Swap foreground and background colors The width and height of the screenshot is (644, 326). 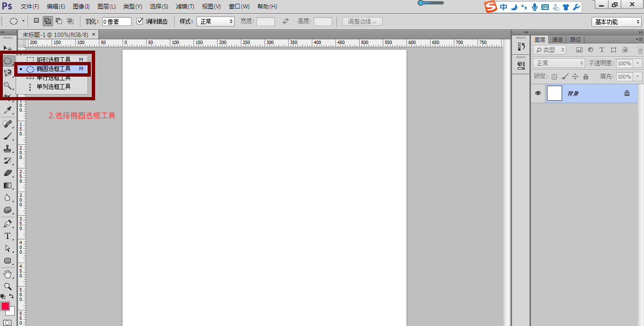(12, 297)
